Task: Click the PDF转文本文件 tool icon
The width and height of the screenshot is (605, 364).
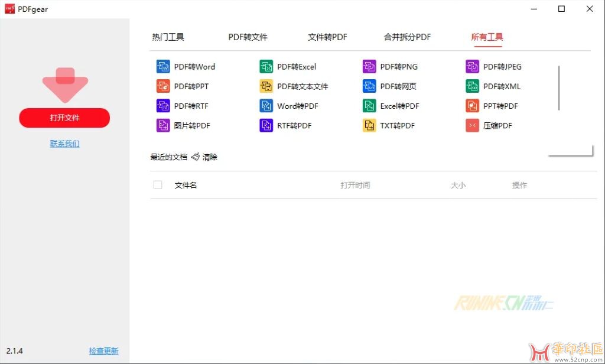Action: [266, 86]
